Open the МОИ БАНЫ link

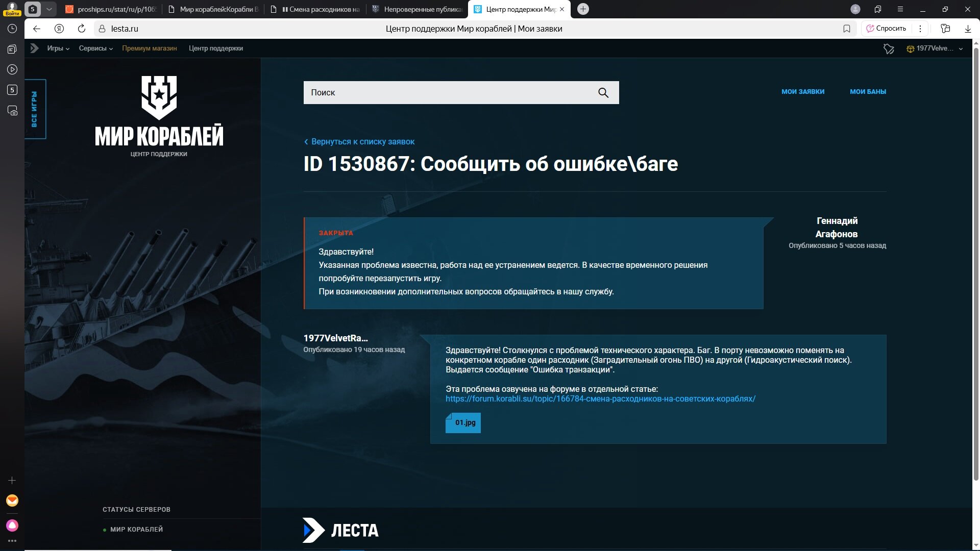[868, 92]
